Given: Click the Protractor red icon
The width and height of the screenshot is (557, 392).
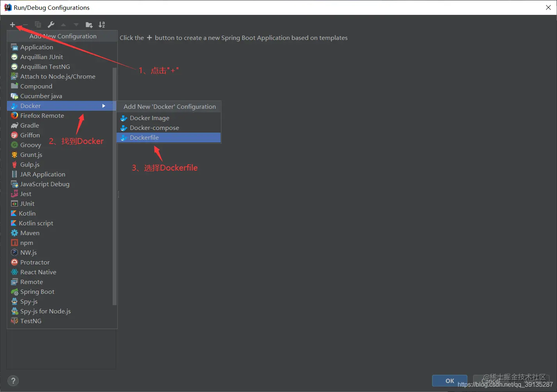Looking at the screenshot, I should 14,262.
